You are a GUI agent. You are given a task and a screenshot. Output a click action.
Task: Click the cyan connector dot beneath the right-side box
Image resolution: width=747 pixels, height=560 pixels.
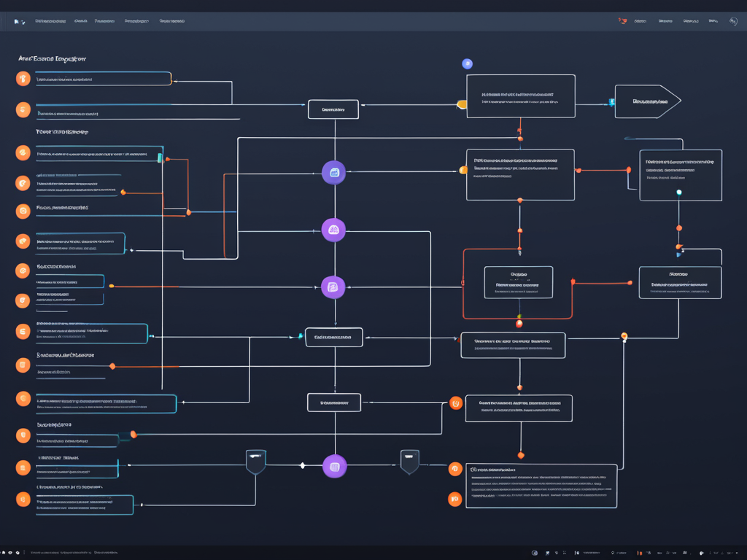tap(679, 192)
